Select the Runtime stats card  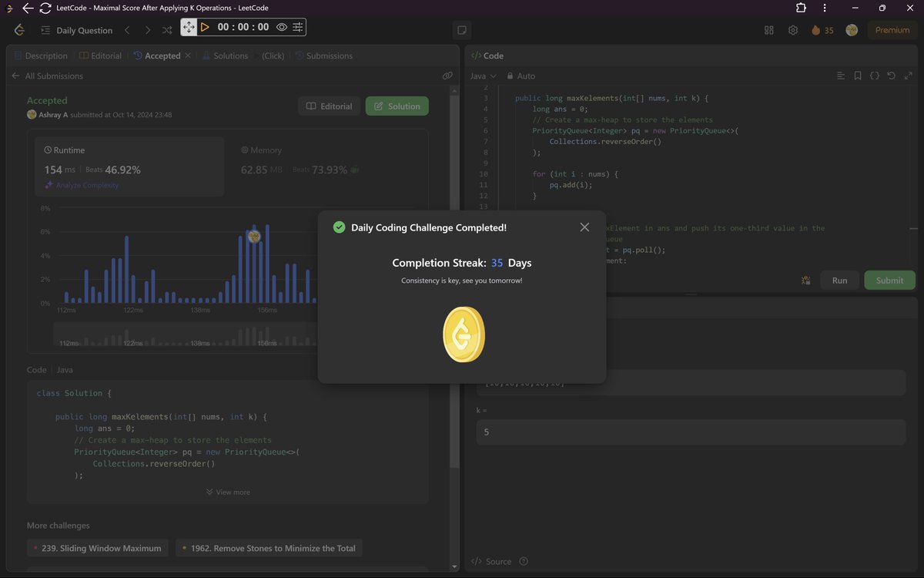click(129, 167)
